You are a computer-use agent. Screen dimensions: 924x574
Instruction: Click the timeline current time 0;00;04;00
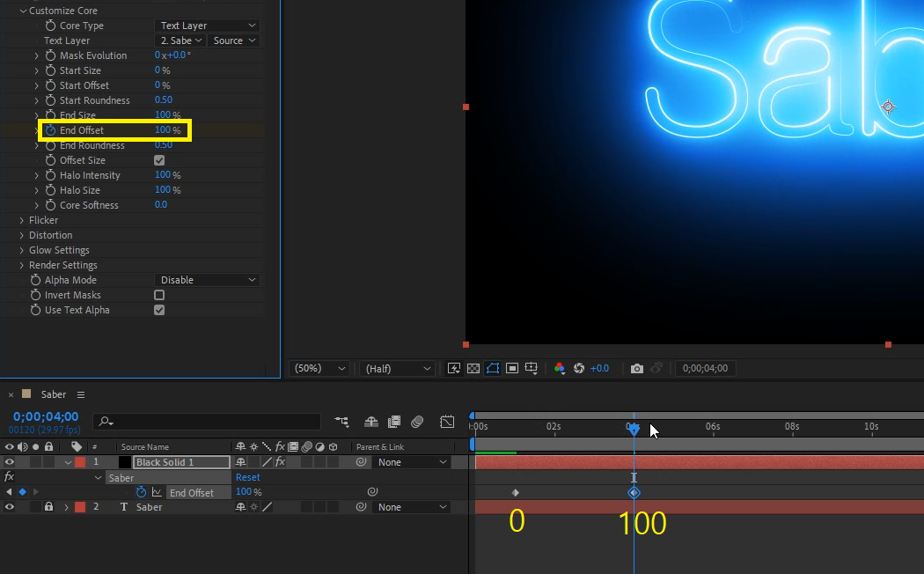[46, 416]
